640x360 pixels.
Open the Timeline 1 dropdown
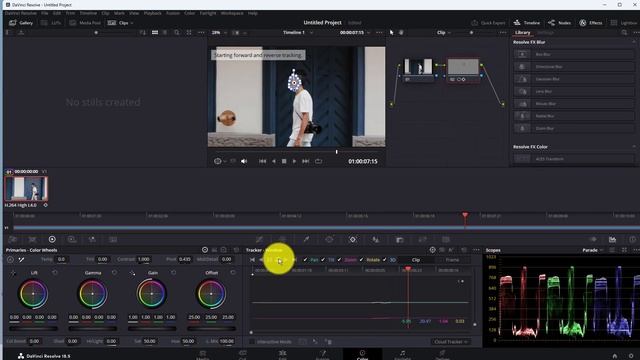point(298,32)
